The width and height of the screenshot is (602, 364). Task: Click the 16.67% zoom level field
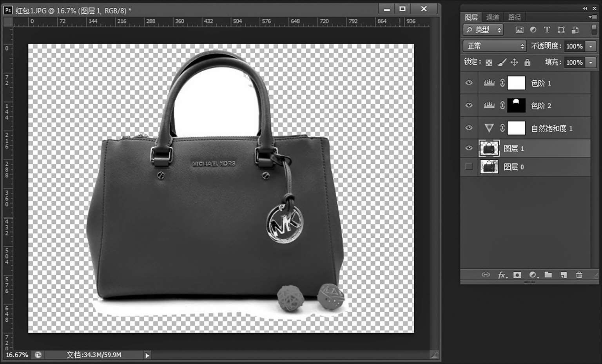[17, 355]
